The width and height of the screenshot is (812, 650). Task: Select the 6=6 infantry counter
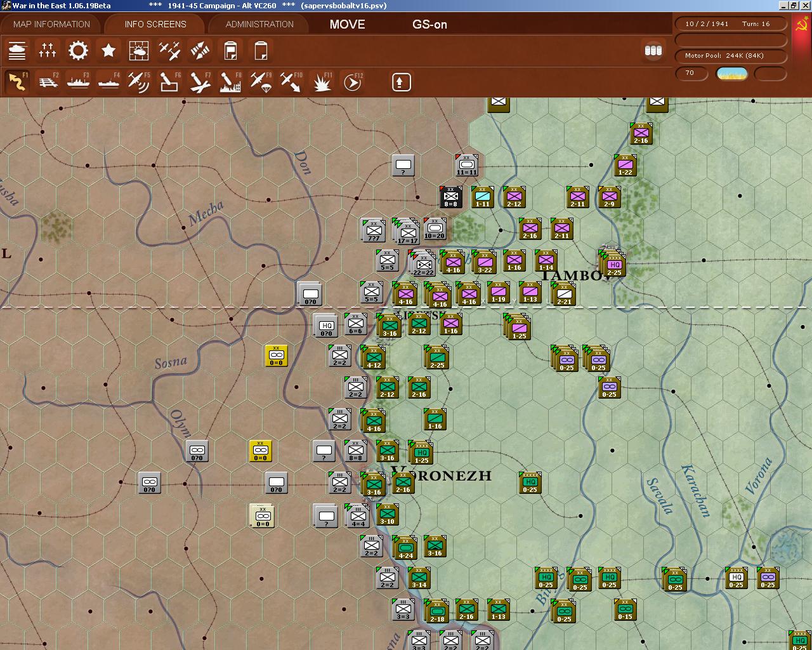355,324
